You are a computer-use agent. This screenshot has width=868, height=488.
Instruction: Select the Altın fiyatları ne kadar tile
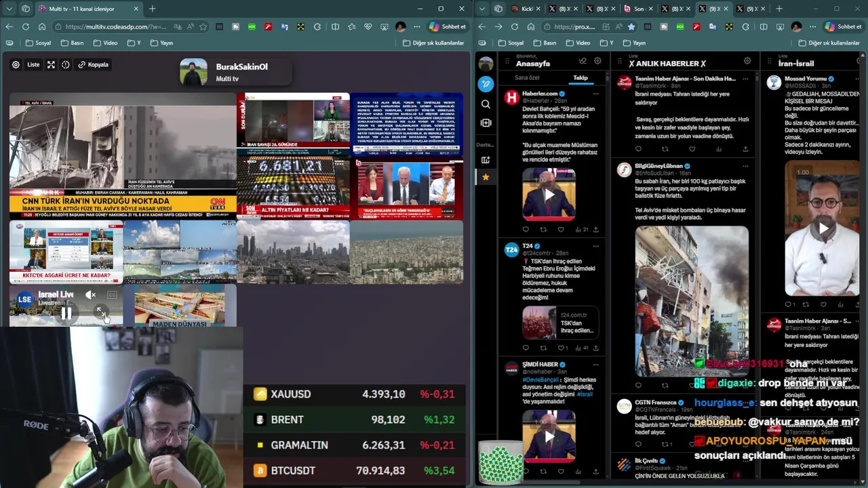pyautogui.click(x=293, y=188)
